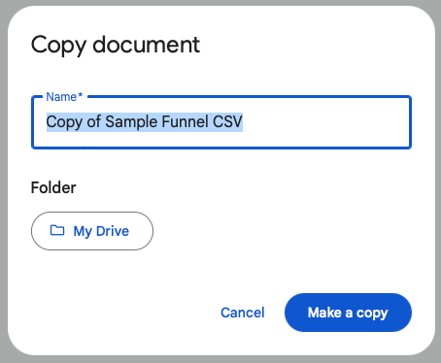
Task: Click the Copy document dialog heading
Action: (115, 45)
